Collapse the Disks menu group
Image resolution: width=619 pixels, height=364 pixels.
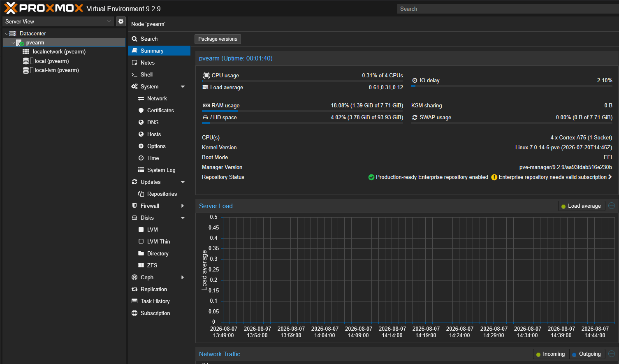[x=183, y=218]
